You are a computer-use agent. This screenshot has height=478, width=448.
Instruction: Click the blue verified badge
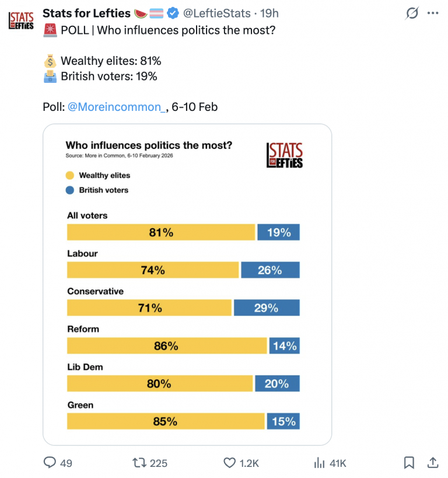pyautogui.click(x=173, y=13)
